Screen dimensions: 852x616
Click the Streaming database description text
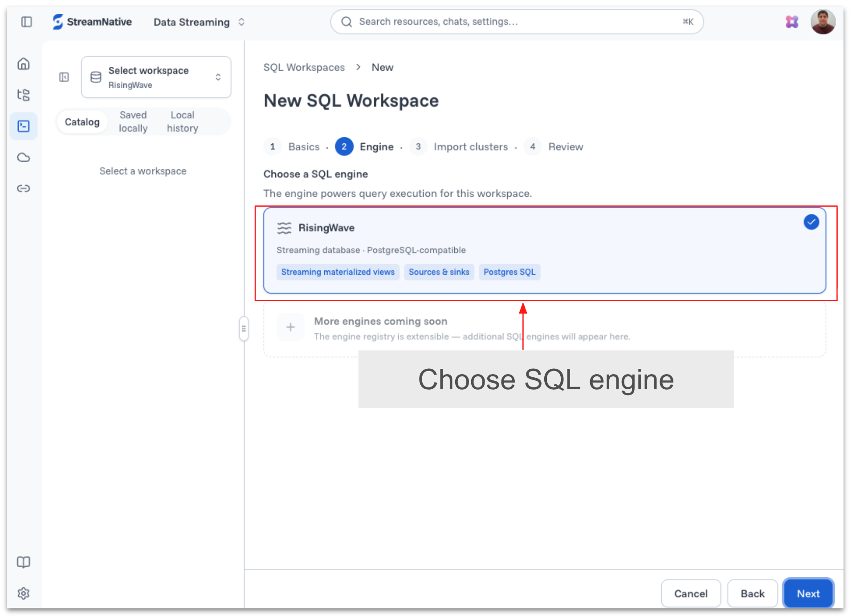click(371, 250)
